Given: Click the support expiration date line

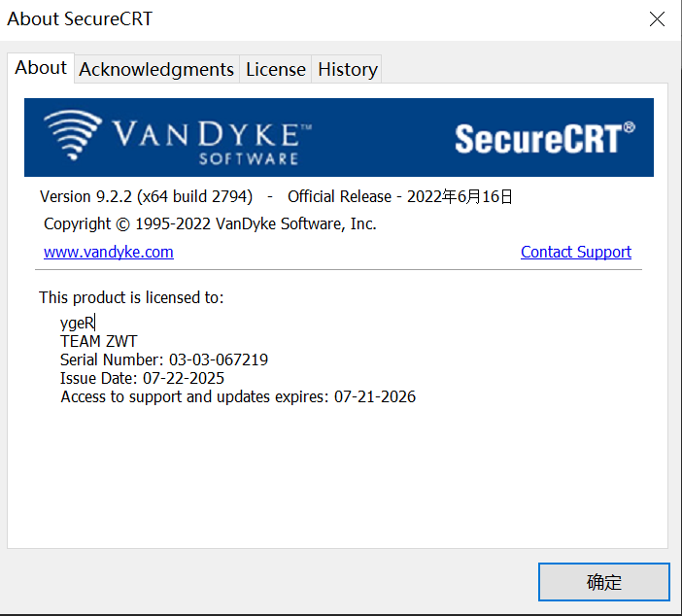Looking at the screenshot, I should point(238,396).
